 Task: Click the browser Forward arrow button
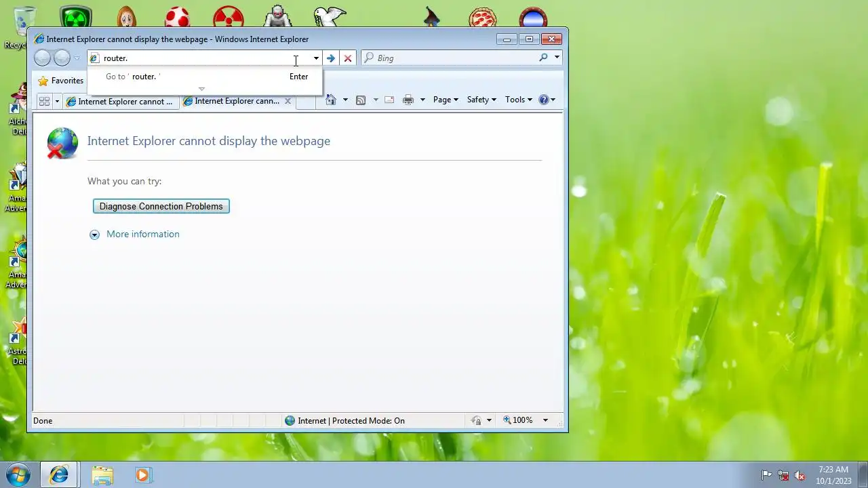click(x=62, y=58)
